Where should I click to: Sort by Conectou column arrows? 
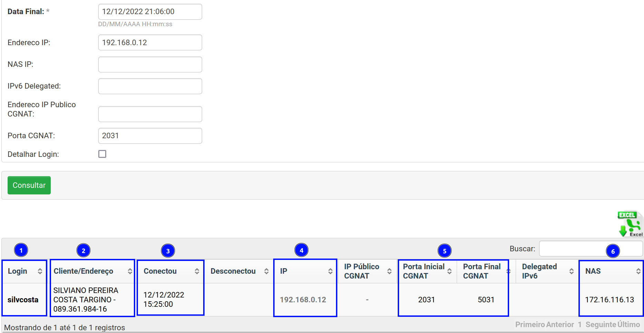click(x=197, y=271)
